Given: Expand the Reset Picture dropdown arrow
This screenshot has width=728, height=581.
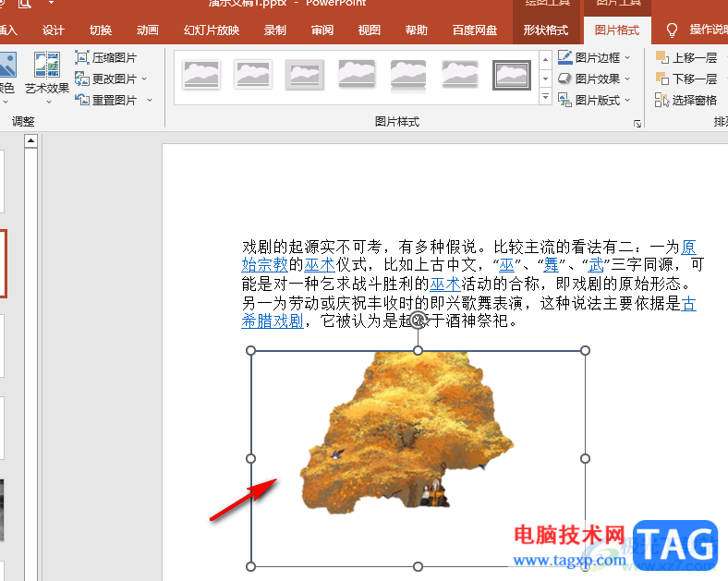Looking at the screenshot, I should pyautogui.click(x=150, y=100).
